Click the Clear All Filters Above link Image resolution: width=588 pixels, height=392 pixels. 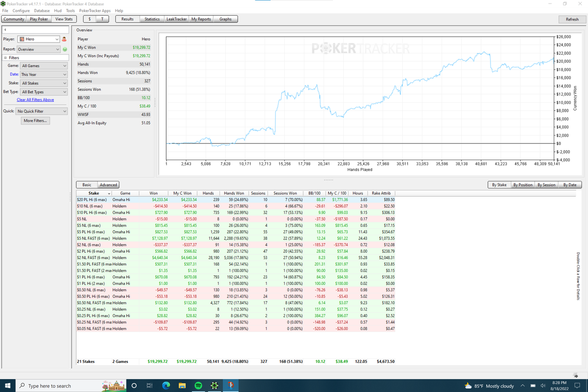[x=35, y=100]
